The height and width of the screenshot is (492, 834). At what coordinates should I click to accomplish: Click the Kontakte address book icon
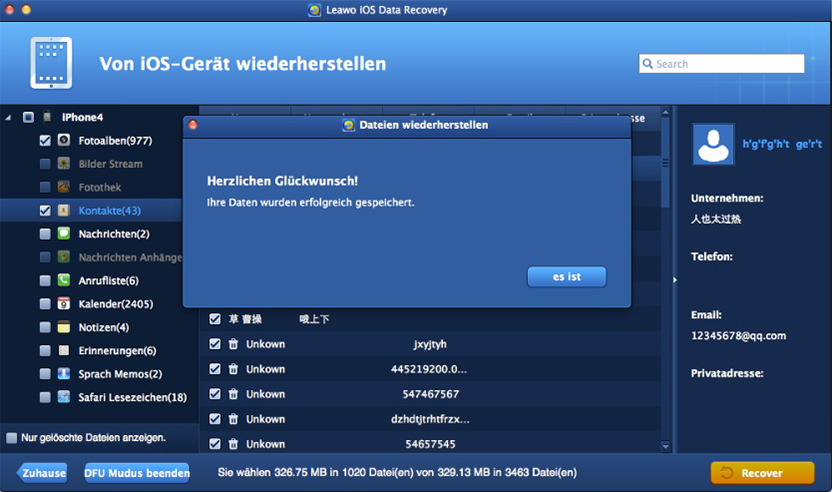pyautogui.click(x=64, y=211)
